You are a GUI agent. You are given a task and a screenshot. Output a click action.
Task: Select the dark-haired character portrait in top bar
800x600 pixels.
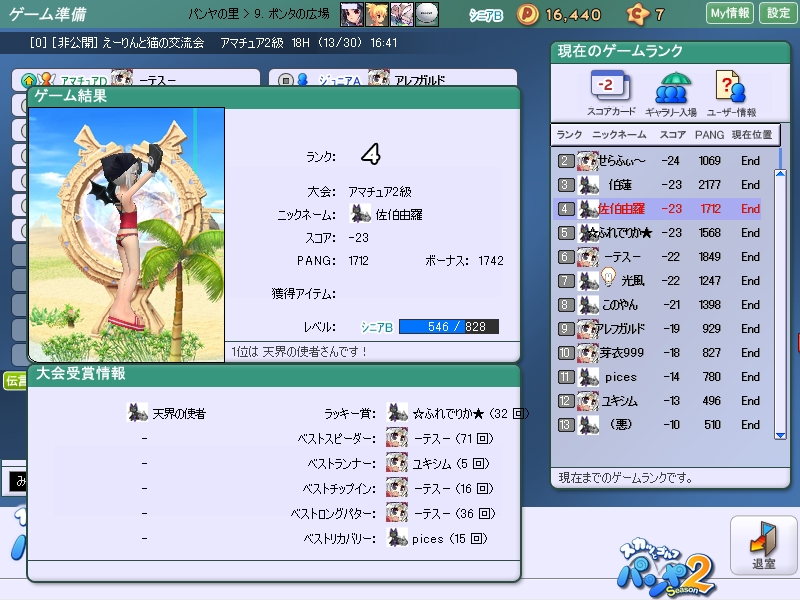point(352,14)
